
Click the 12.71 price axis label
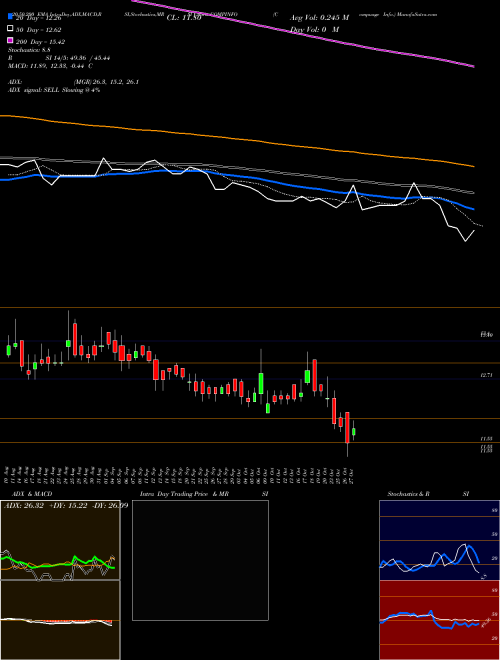point(487,375)
